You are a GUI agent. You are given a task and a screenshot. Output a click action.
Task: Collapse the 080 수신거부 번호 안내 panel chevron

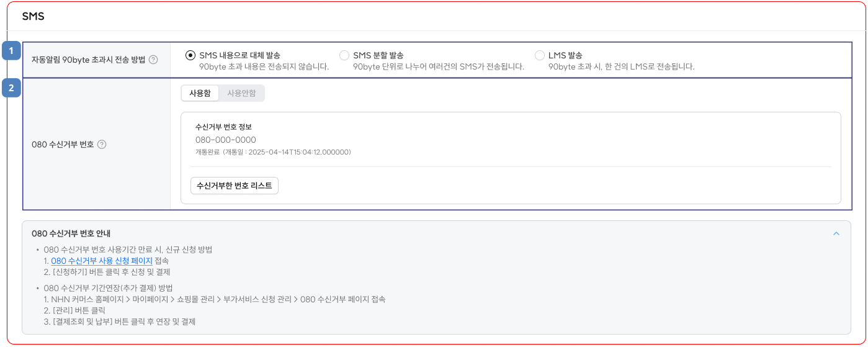836,233
